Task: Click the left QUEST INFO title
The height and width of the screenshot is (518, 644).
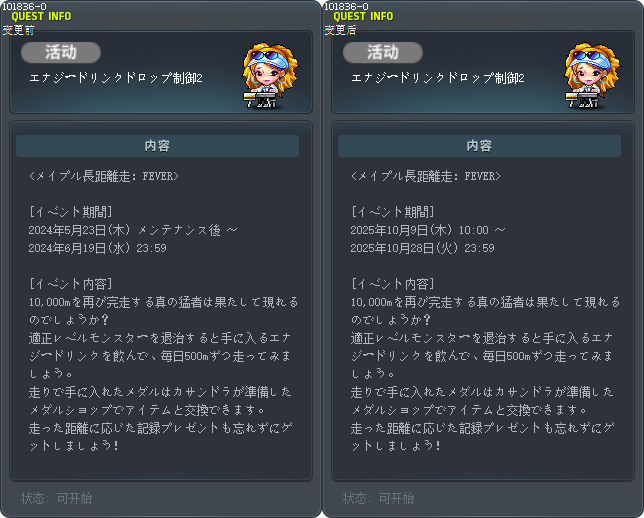Action: (41, 16)
